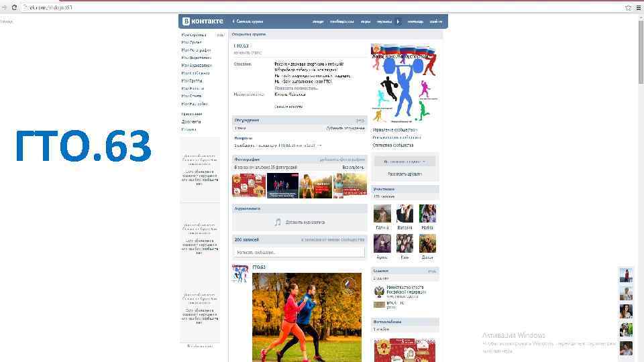
Task: Open the browser menu icon
Action: tap(638, 7)
